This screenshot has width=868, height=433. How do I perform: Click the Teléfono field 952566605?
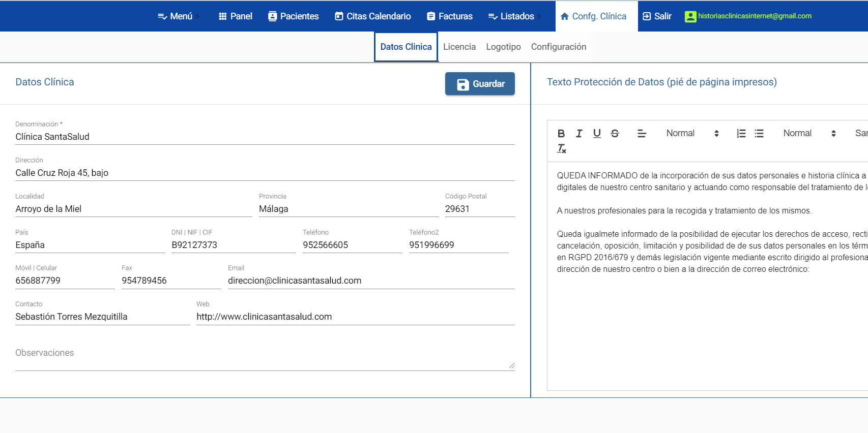(353, 245)
